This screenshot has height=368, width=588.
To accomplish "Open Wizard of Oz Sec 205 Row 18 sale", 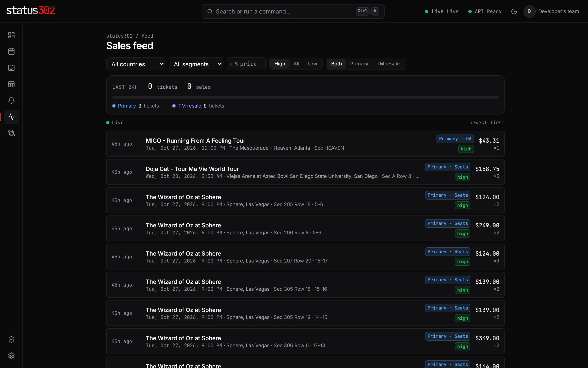I will (305, 200).
